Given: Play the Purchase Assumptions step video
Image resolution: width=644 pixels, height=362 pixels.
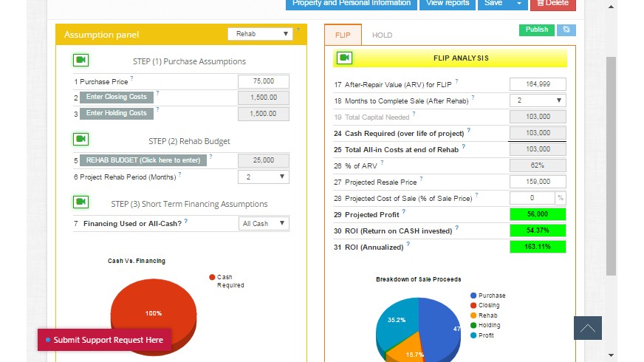Looking at the screenshot, I should [81, 61].
